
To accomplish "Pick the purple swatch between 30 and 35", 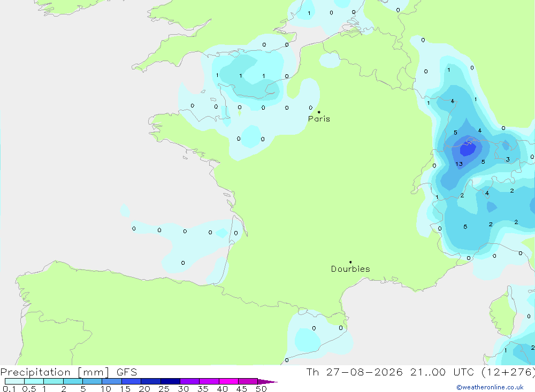I will coord(189,381).
